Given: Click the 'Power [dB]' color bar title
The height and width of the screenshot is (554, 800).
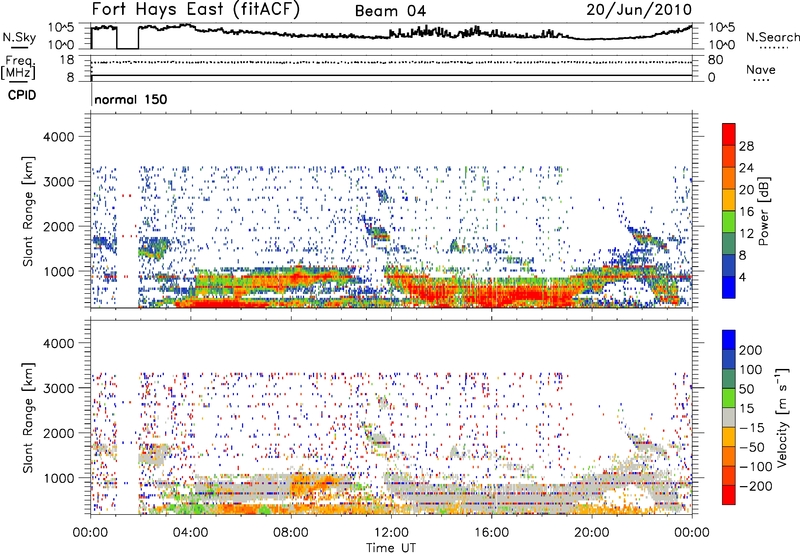Looking at the screenshot, I should click(x=764, y=211).
